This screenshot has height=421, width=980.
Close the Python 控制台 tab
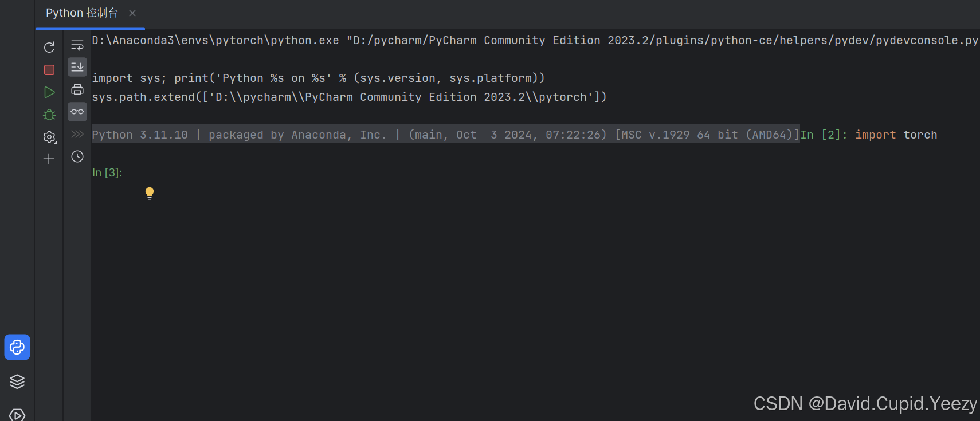point(132,13)
